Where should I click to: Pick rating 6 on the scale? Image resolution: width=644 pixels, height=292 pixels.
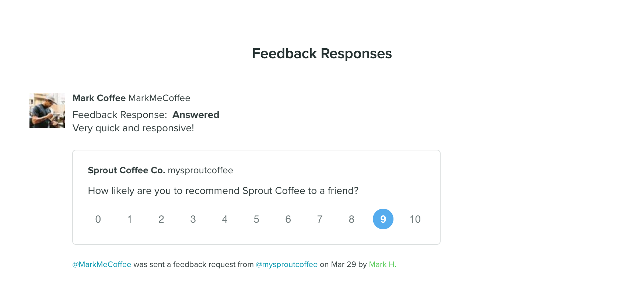(x=288, y=219)
